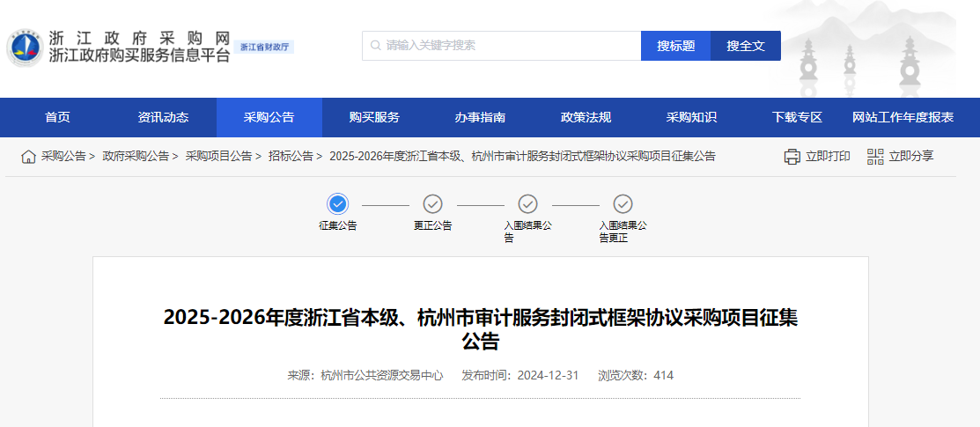Click the Zhejiang Government Procurement logo emblem
The width and height of the screenshot is (980, 427).
pos(24,48)
